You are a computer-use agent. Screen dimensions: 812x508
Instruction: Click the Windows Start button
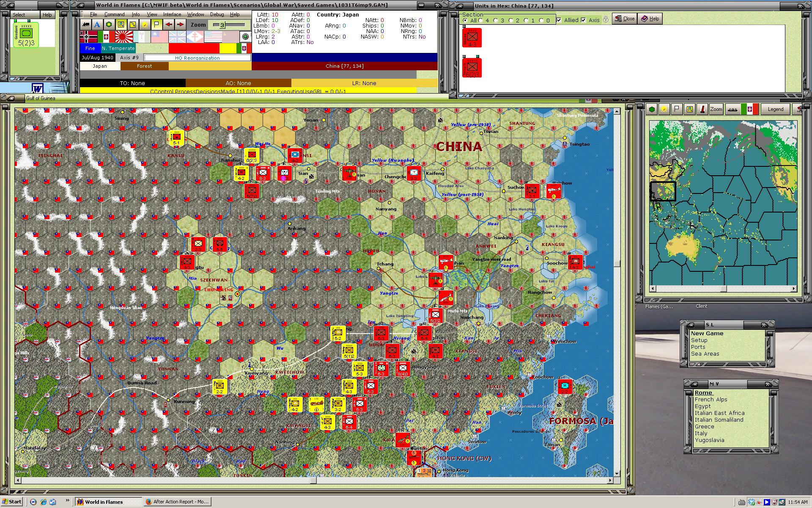click(12, 502)
